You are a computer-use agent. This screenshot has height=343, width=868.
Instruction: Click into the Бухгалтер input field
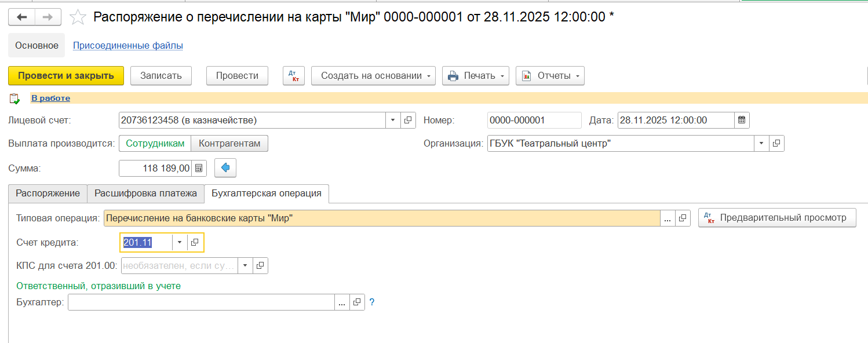[200, 302]
